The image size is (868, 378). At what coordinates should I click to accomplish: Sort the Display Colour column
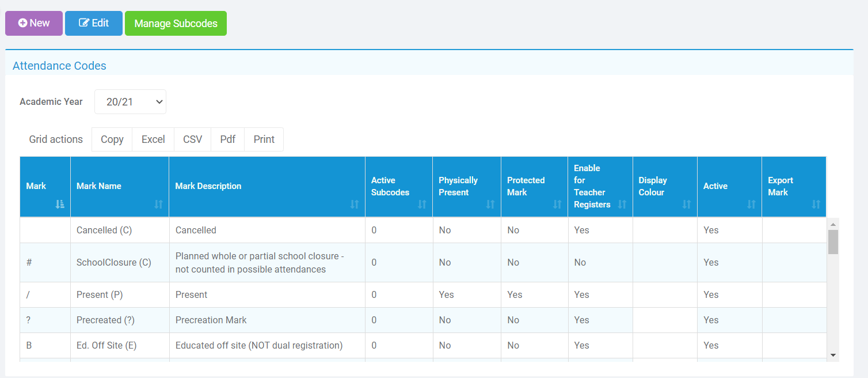(687, 204)
